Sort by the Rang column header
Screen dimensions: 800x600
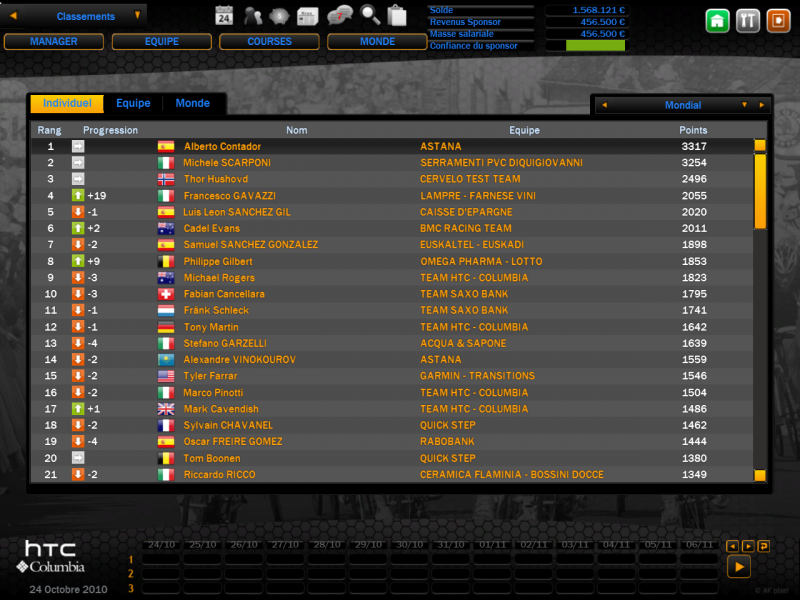[49, 130]
